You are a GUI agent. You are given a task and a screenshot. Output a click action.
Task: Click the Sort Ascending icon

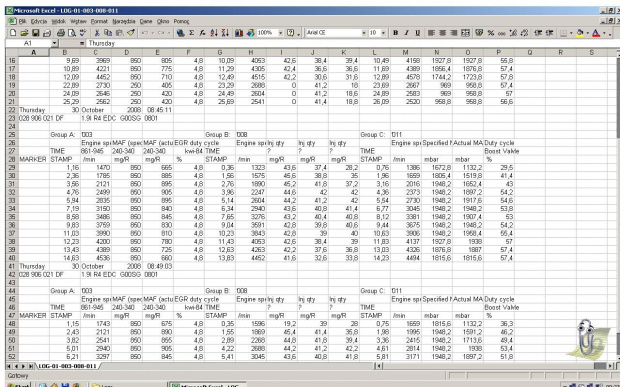pos(214,33)
